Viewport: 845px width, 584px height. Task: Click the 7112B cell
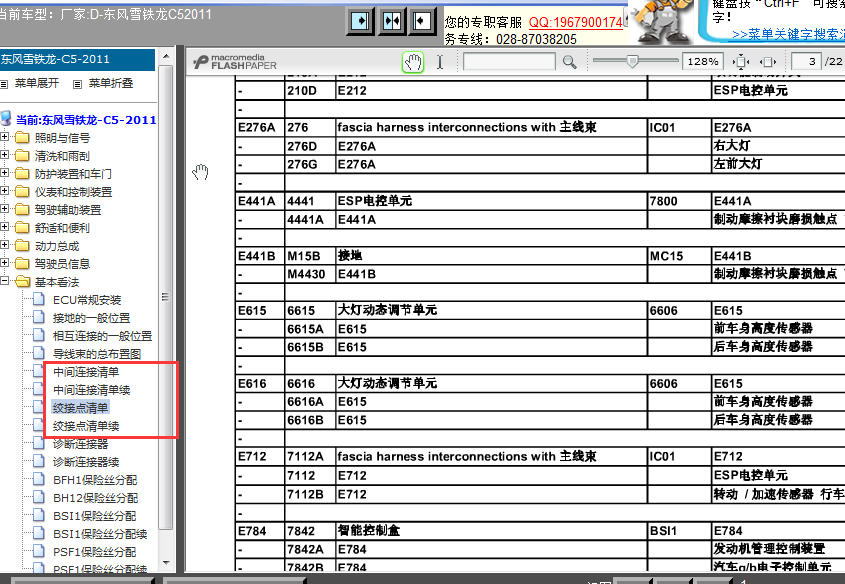click(310, 495)
